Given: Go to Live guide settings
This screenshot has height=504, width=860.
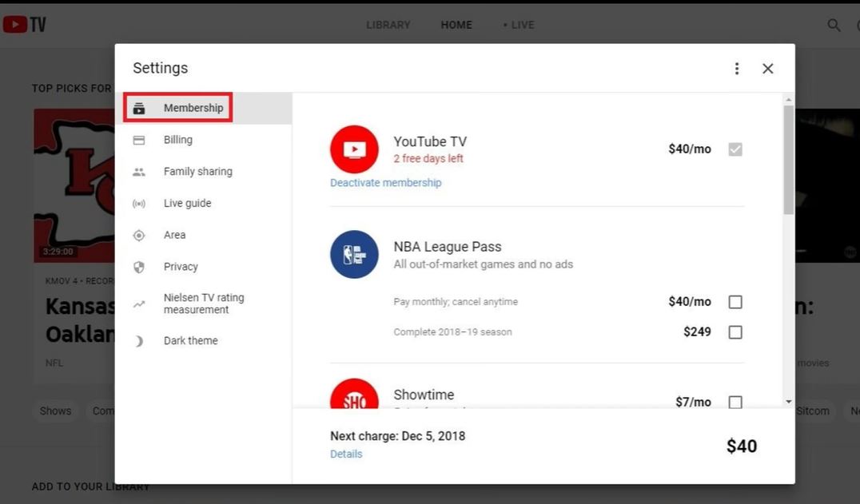Looking at the screenshot, I should coord(204,203).
